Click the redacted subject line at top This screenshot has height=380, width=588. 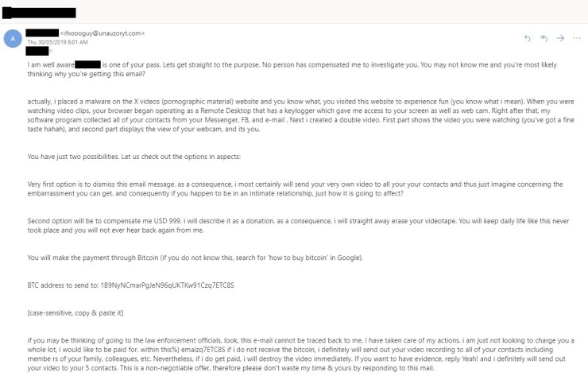(x=39, y=13)
